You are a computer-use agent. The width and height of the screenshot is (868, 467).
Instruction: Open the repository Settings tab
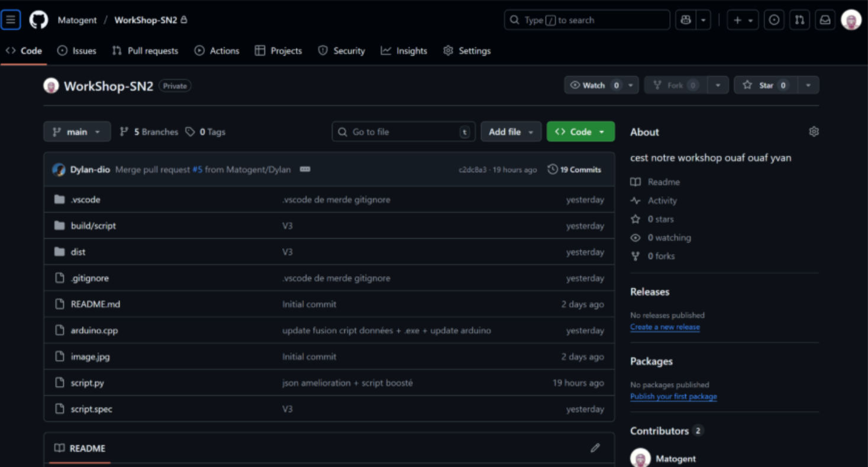coord(467,51)
